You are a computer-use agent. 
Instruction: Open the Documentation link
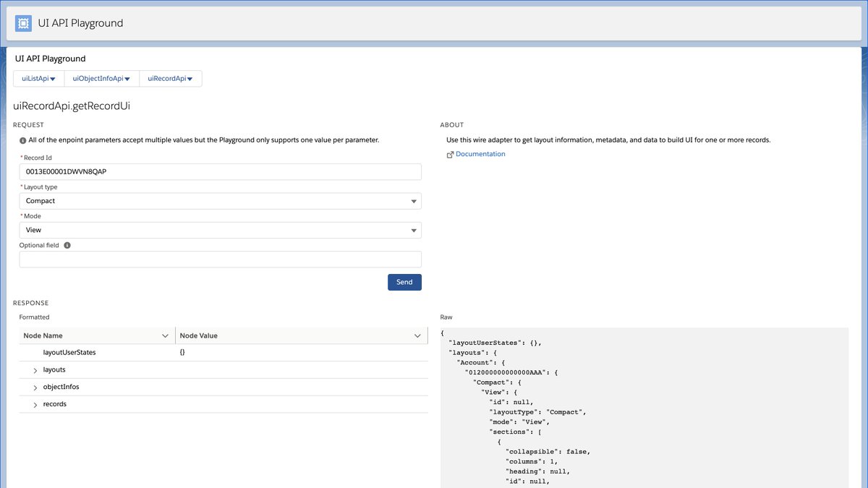click(480, 154)
